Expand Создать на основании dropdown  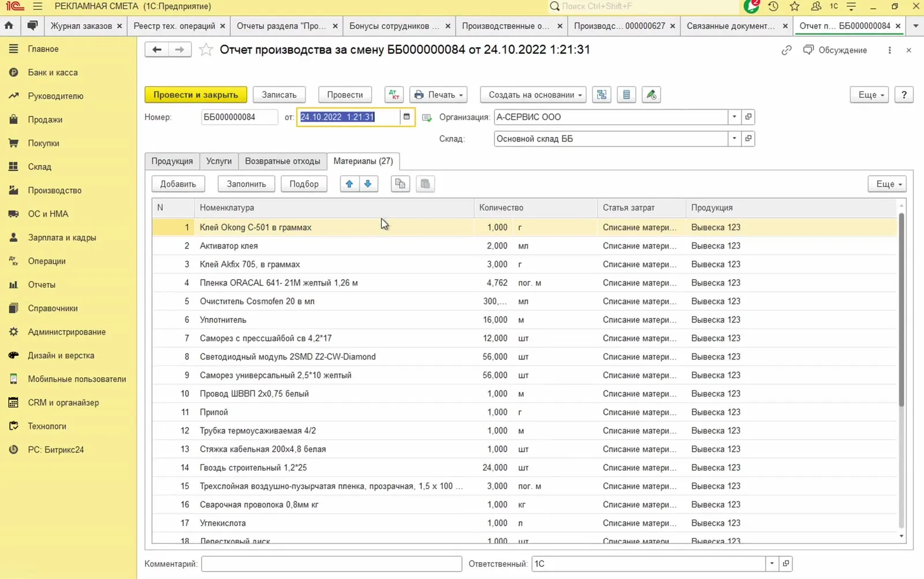click(533, 95)
